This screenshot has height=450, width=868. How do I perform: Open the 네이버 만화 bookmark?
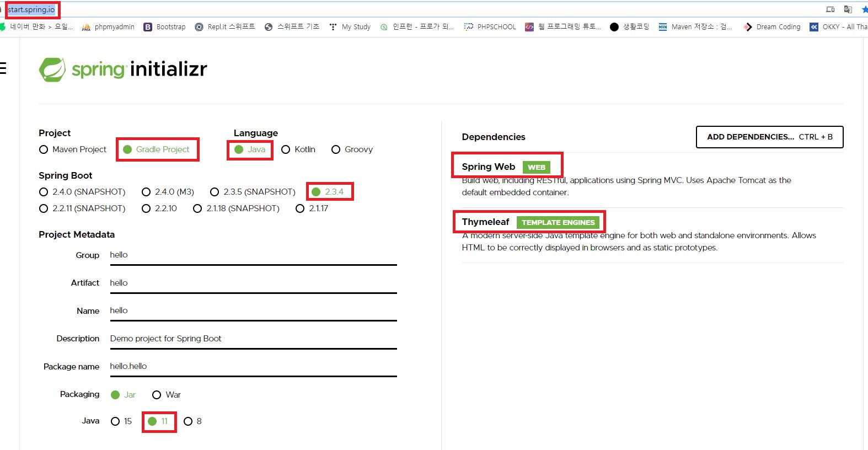coord(36,26)
